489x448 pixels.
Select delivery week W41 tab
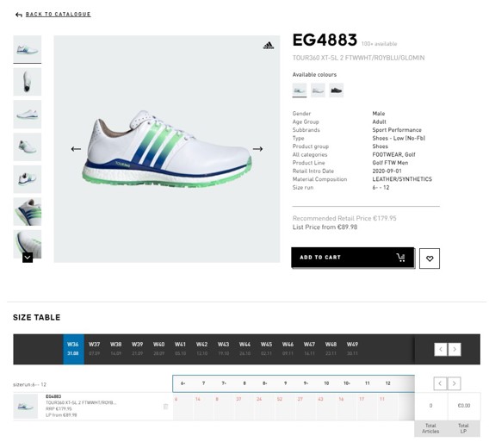point(180,349)
